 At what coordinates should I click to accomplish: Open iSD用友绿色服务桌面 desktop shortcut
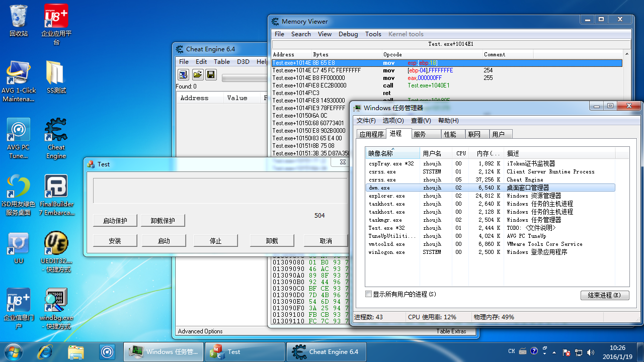(x=19, y=195)
